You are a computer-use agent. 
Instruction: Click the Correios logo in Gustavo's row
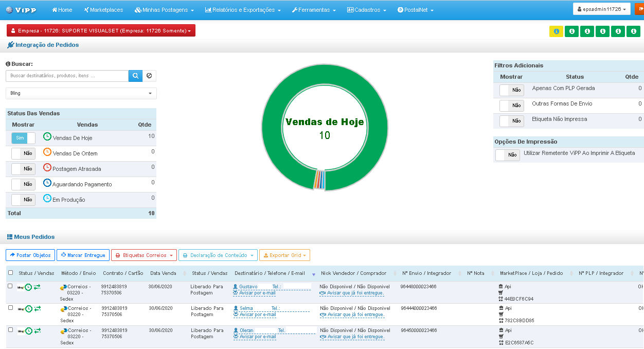pyautogui.click(x=64, y=287)
